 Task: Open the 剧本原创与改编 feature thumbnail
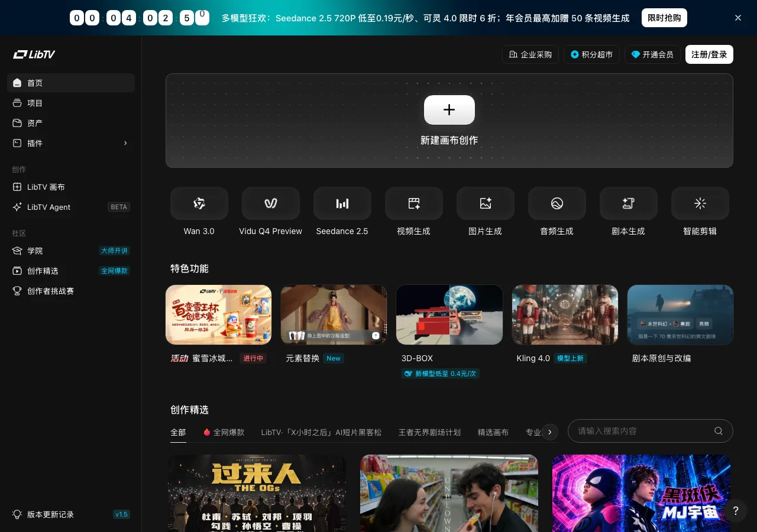coord(680,314)
